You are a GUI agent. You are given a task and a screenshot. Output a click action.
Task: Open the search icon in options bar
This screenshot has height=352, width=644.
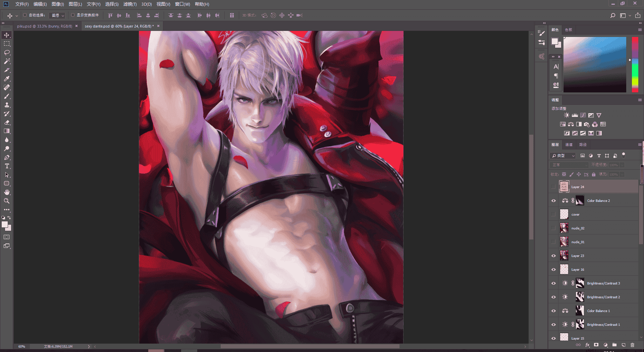(x=612, y=15)
